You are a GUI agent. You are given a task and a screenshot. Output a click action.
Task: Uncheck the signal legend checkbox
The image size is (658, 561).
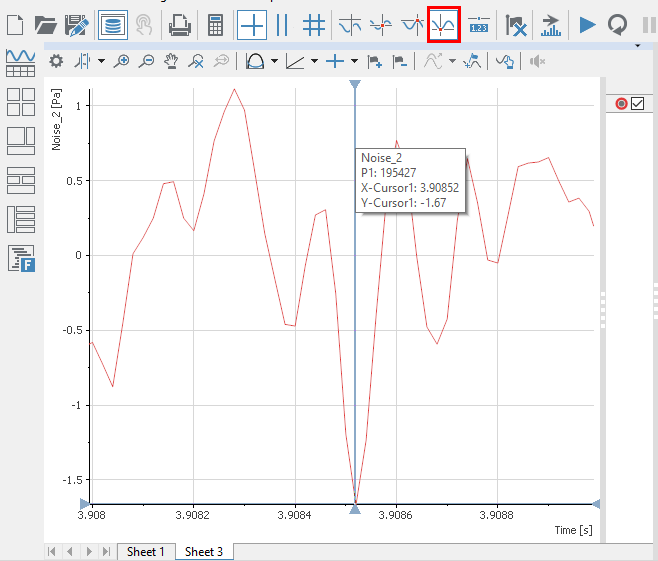pos(637,103)
